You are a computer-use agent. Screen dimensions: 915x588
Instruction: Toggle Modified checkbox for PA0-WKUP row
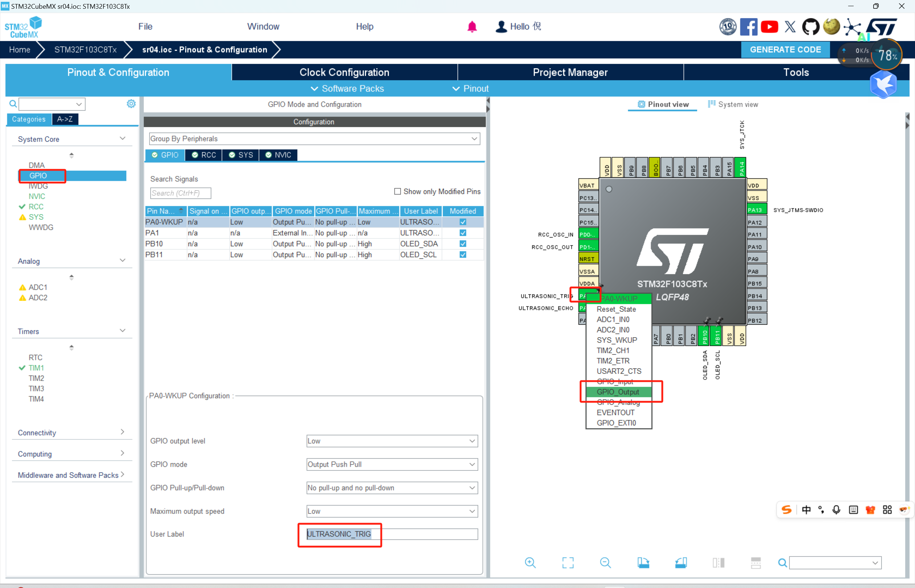pos(463,222)
